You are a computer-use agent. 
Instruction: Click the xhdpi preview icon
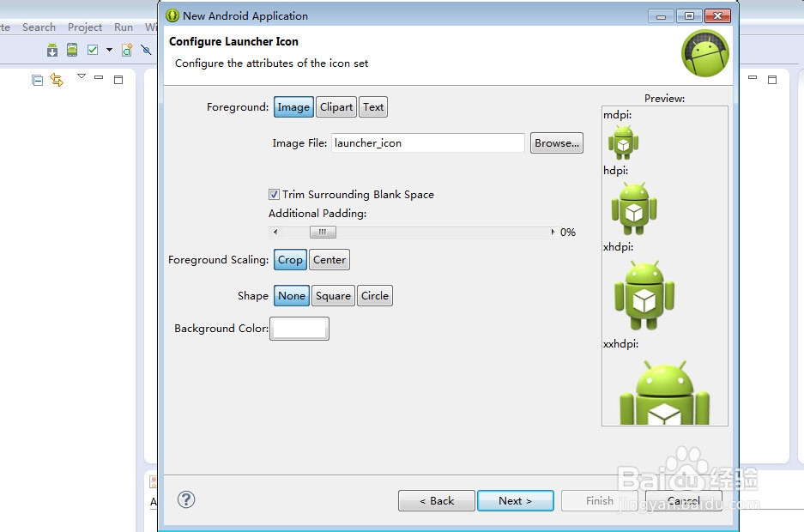[x=644, y=295]
